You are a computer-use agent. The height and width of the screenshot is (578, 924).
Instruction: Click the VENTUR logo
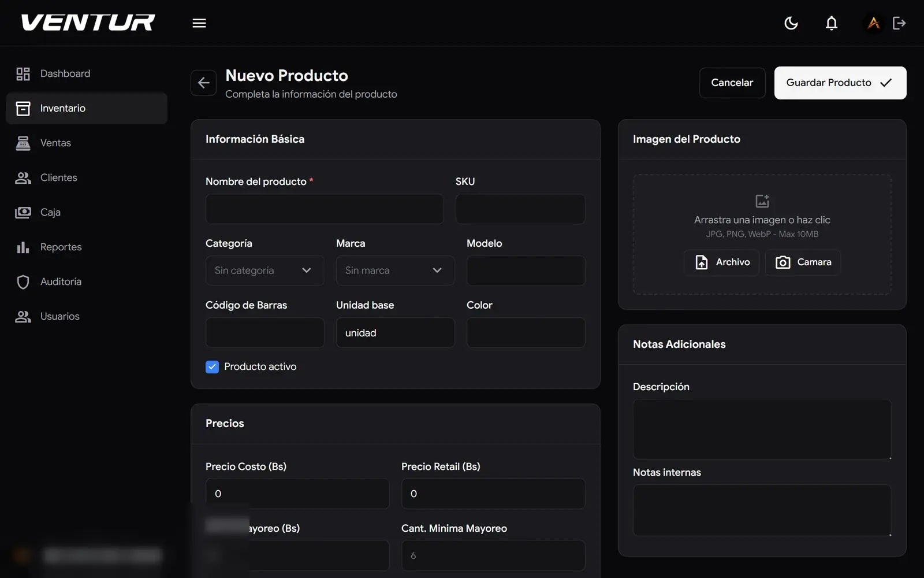click(88, 23)
